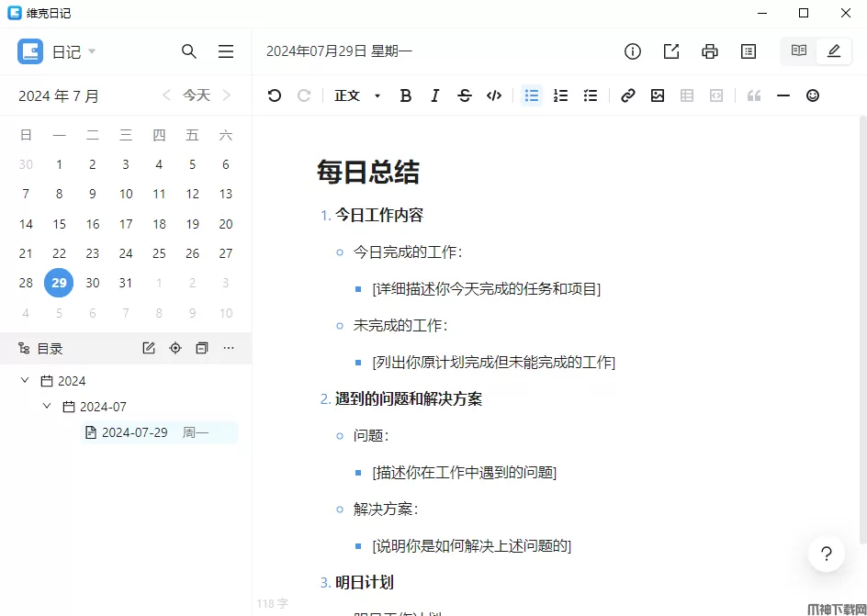This screenshot has height=616, width=867.
Task: Click the export/share icon in header
Action: [x=671, y=51]
